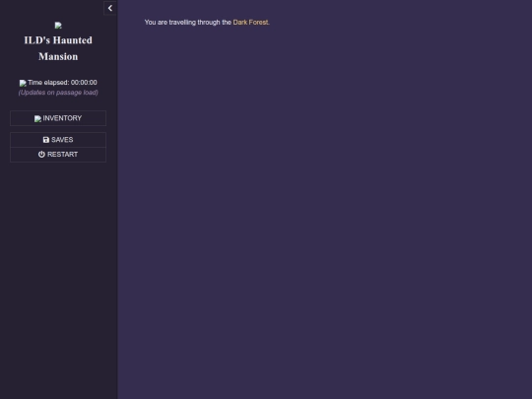532x399 pixels.
Task: Click the 'You are travelling through the' text
Action: (188, 23)
